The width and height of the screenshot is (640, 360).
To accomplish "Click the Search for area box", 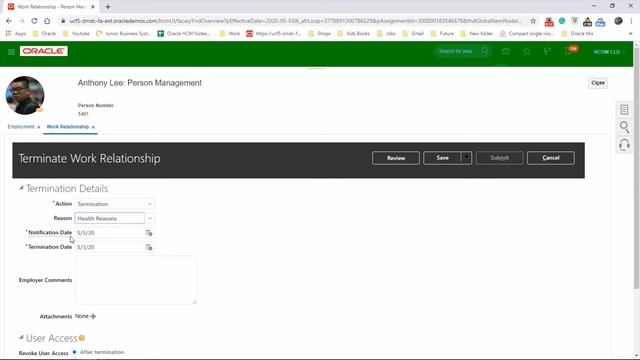I will (x=457, y=51).
